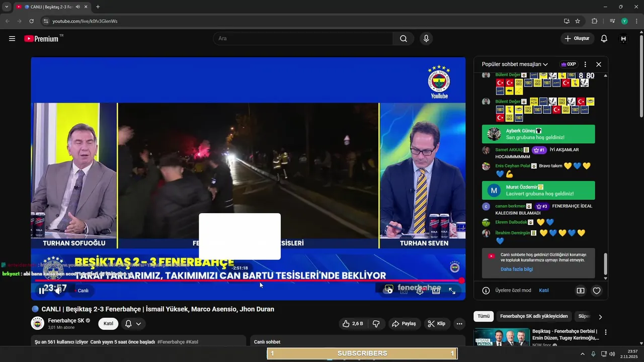Expand Chrome tab search dropdown
The width and height of the screenshot is (644, 362).
coord(7,7)
